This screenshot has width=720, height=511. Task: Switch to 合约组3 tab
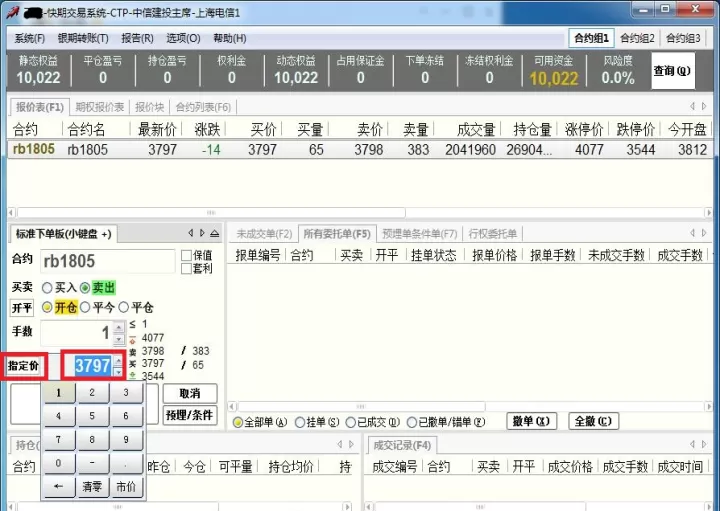[x=683, y=38]
